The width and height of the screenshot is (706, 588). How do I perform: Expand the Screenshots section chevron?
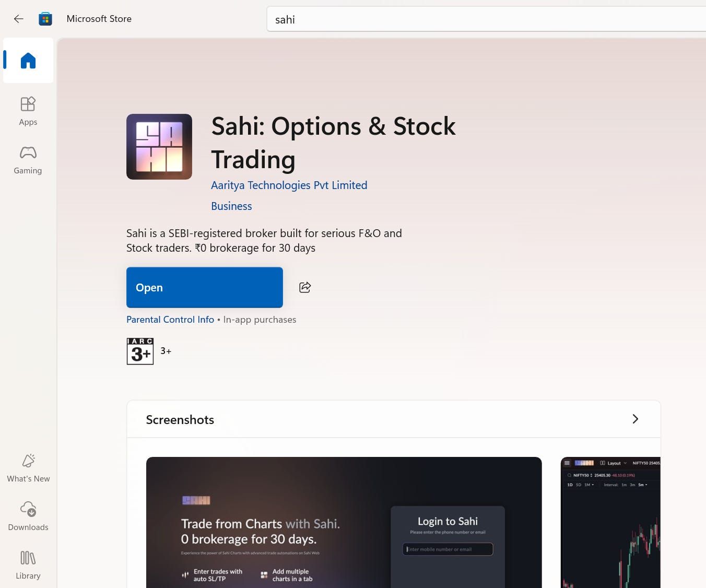click(635, 419)
